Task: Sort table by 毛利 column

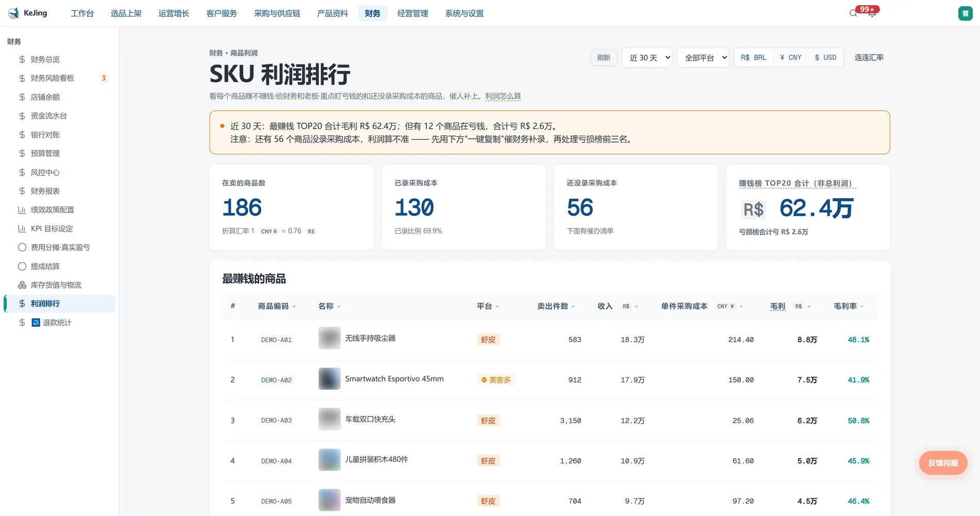Action: [x=791, y=306]
